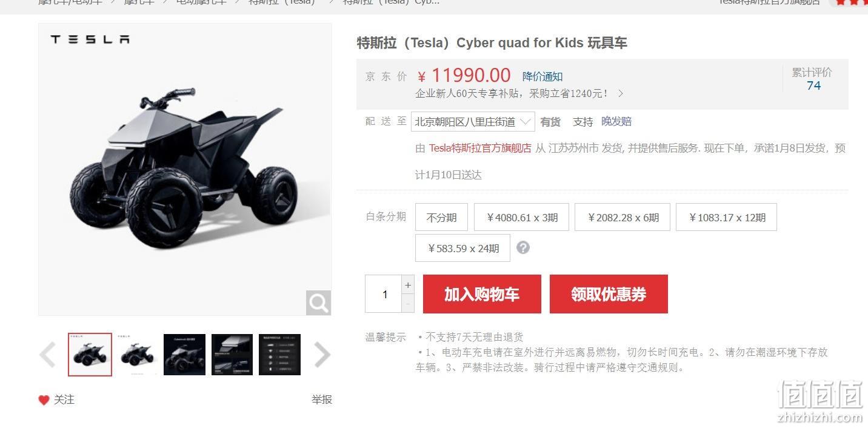The width and height of the screenshot is (868, 428).
Task: Select the third dark Cyberquad thumbnail
Action: pos(184,355)
